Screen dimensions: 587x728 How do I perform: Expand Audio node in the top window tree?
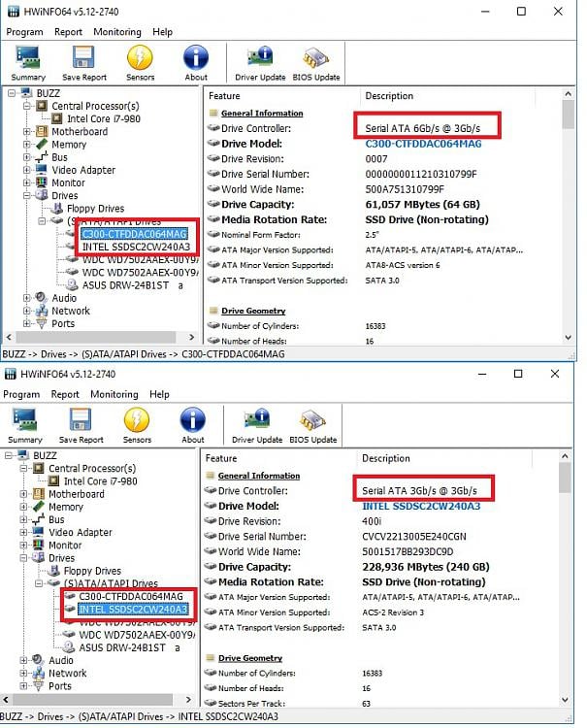coord(27,298)
